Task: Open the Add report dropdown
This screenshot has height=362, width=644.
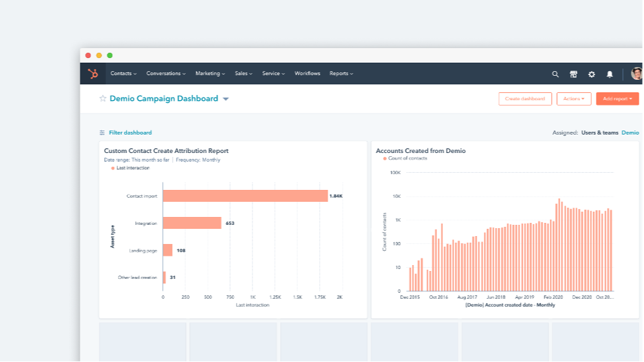Action: pos(617,99)
